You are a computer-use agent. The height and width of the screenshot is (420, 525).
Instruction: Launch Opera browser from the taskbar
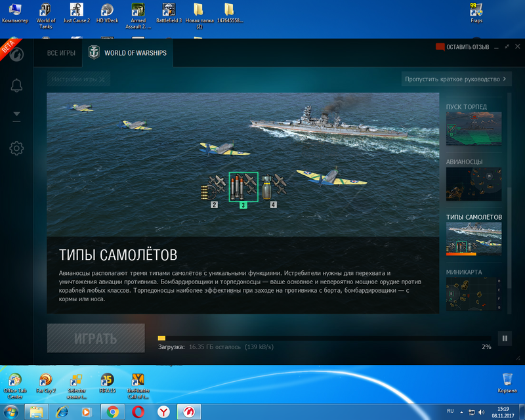[138, 412]
